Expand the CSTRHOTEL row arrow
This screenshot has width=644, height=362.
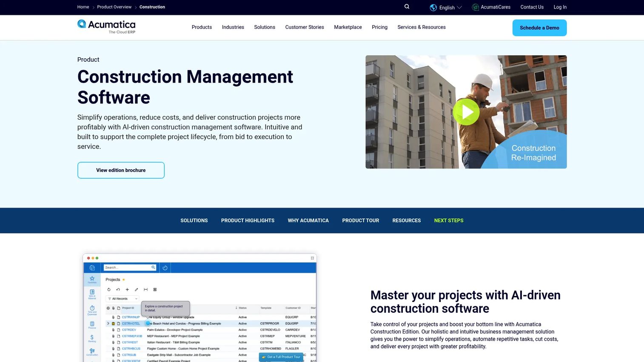tap(108, 323)
